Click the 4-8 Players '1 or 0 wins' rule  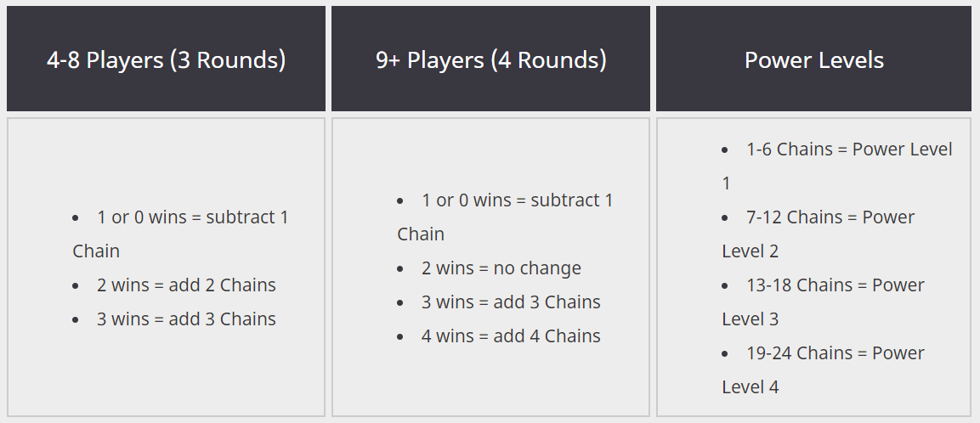pyautogui.click(x=181, y=234)
